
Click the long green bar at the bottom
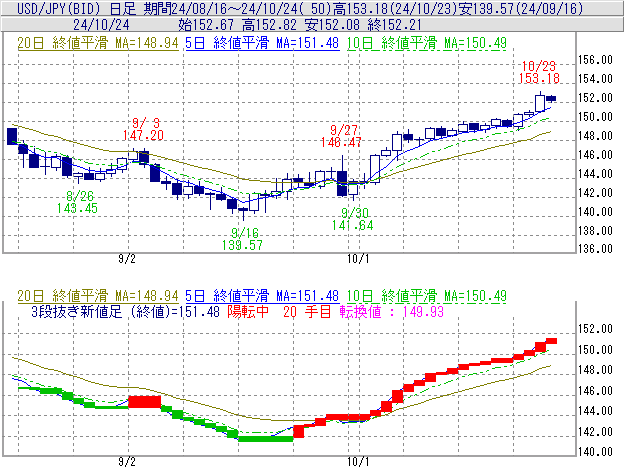coord(265,439)
